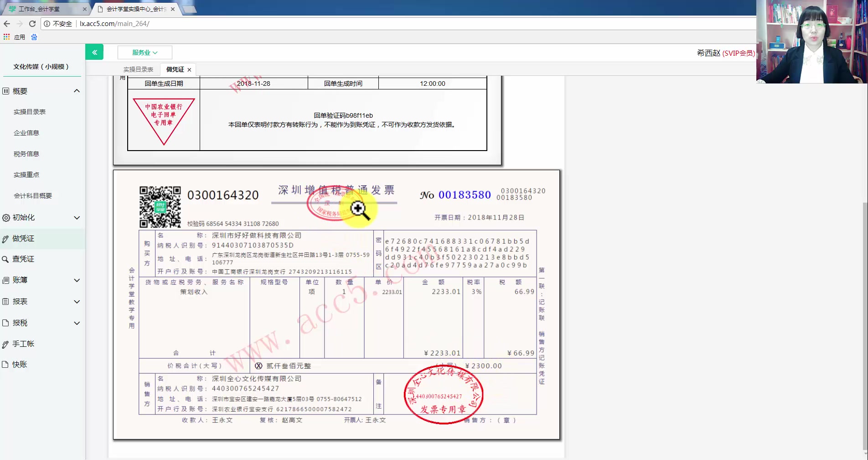Expand the 账簿 submenu
The width and height of the screenshot is (868, 460).
tap(77, 280)
